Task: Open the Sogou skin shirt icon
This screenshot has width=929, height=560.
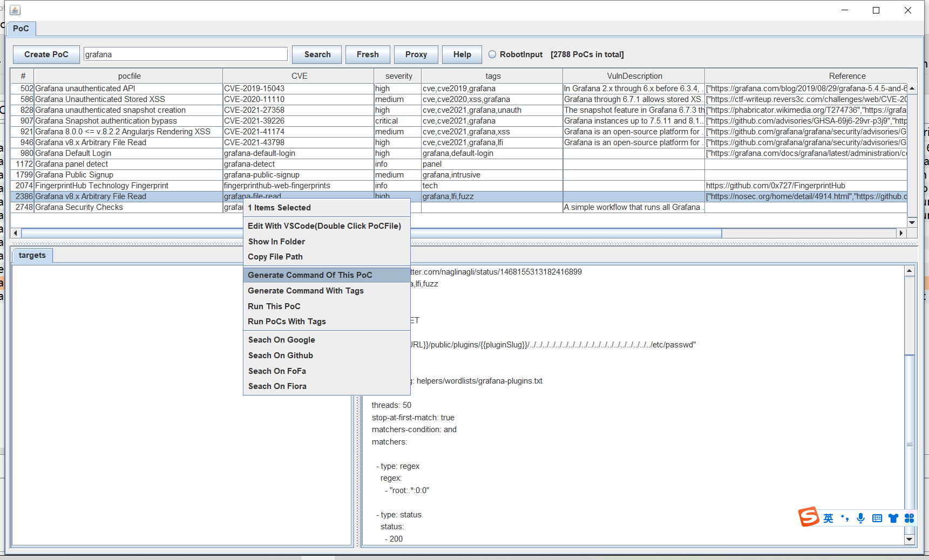Action: pyautogui.click(x=893, y=518)
